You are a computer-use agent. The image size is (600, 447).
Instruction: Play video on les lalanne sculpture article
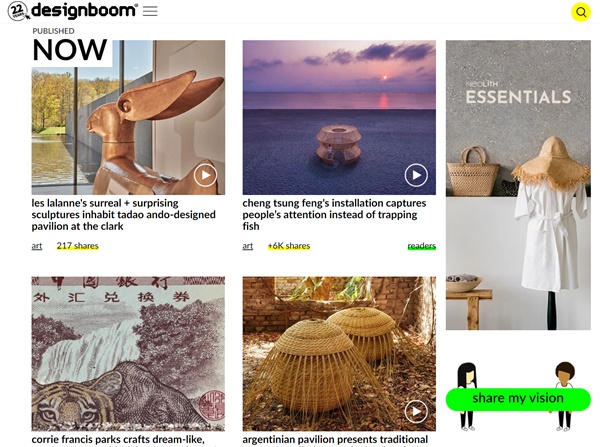(205, 175)
